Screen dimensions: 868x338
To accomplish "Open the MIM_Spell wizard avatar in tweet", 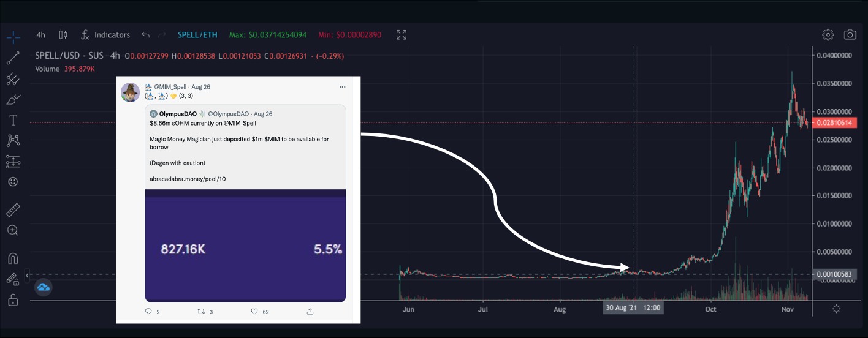I will (131, 92).
